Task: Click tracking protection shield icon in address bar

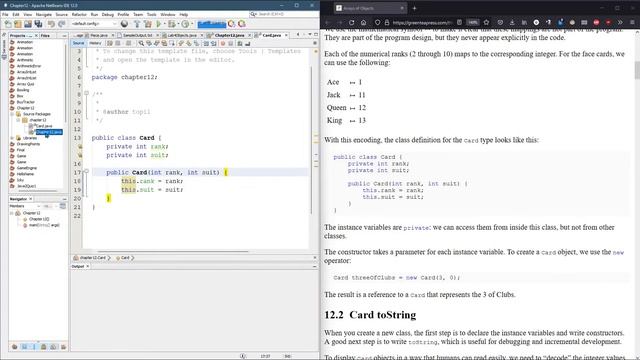Action: [378, 22]
